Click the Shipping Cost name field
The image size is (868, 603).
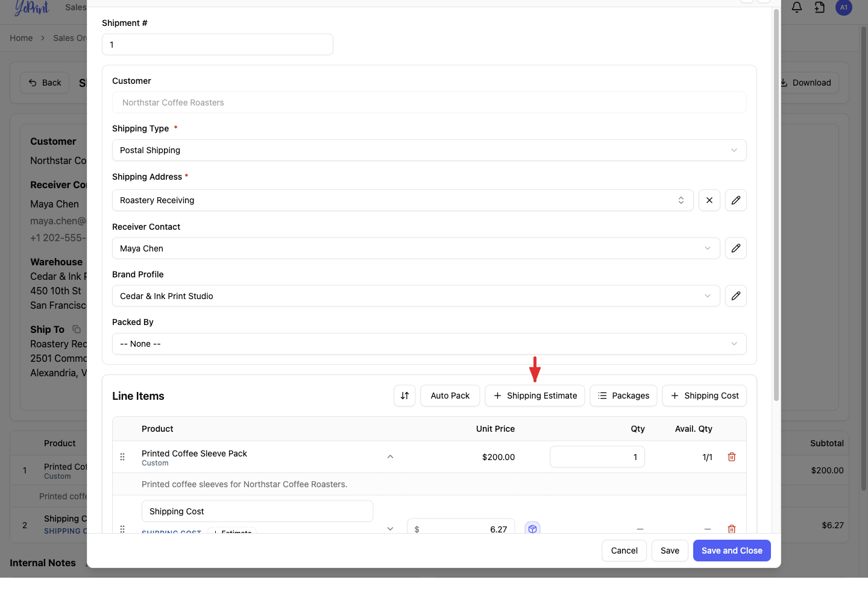pos(257,511)
